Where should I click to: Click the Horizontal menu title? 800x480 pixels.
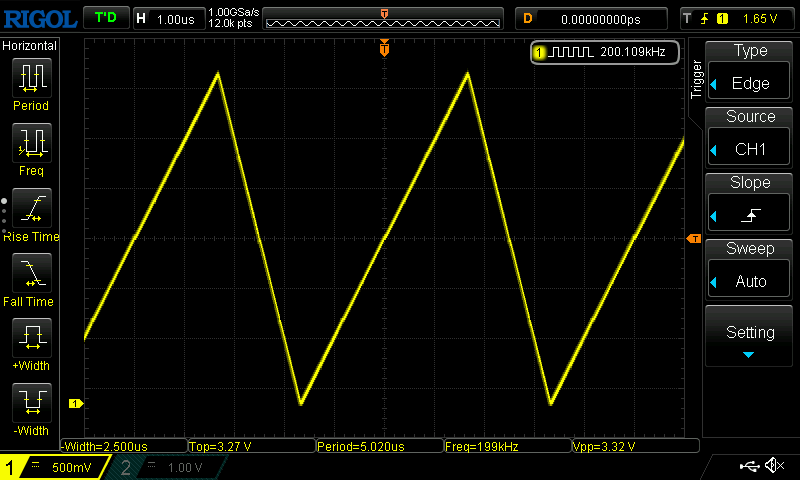[30, 46]
